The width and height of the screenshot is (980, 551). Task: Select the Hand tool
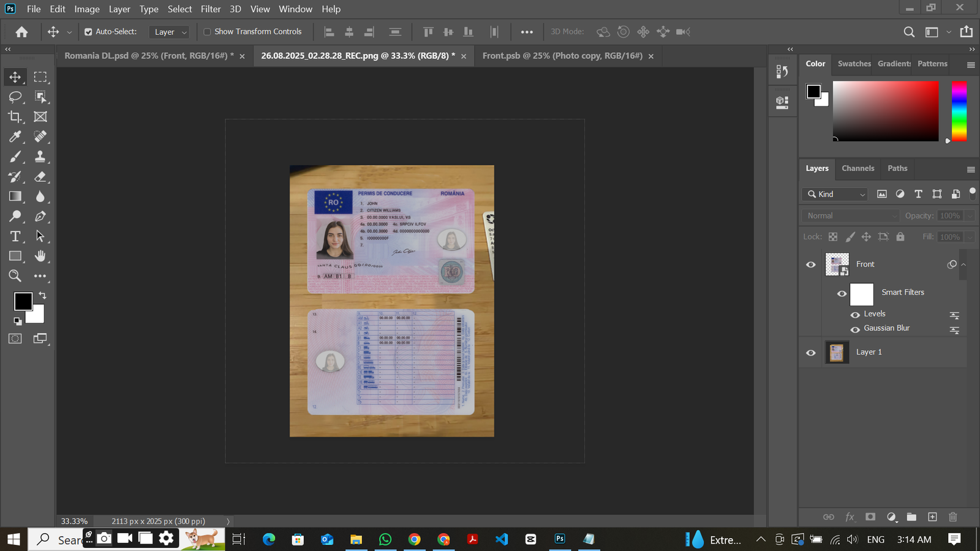pos(40,256)
